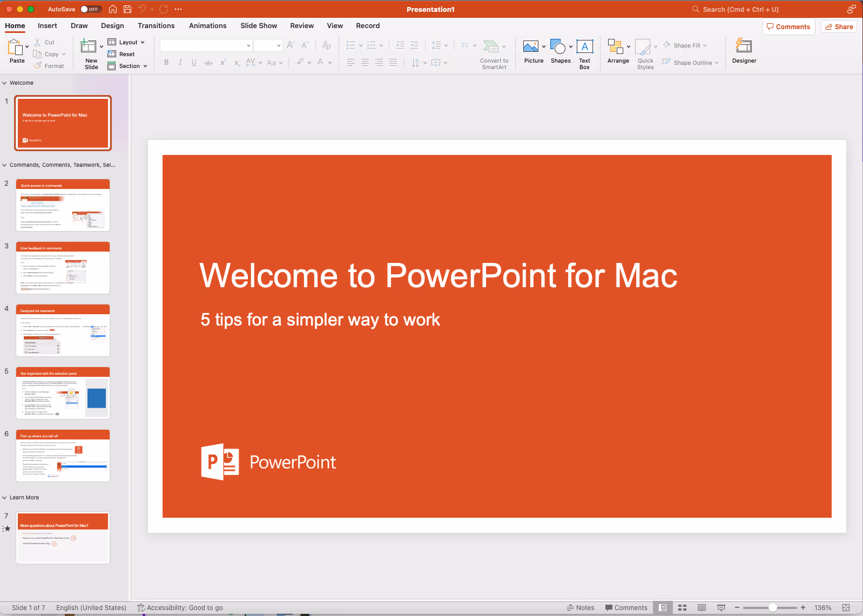Justify the text
The height and width of the screenshot is (616, 863).
[x=393, y=63]
